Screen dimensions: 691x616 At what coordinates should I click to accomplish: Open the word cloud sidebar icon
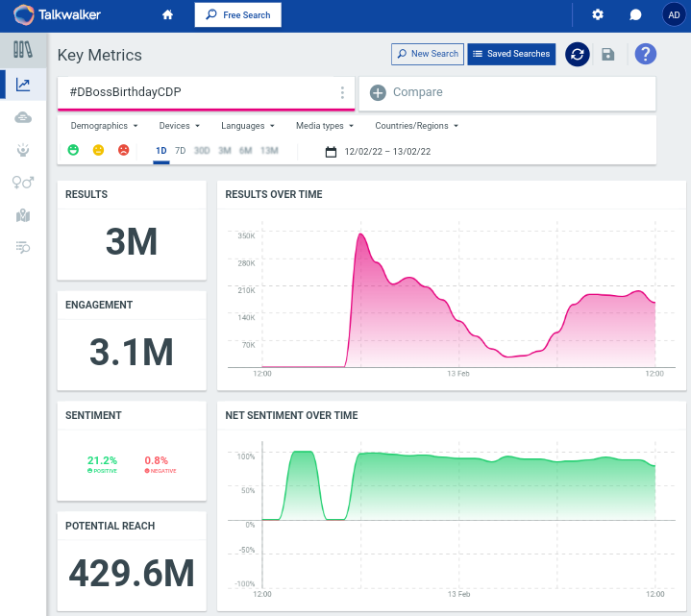[23, 117]
